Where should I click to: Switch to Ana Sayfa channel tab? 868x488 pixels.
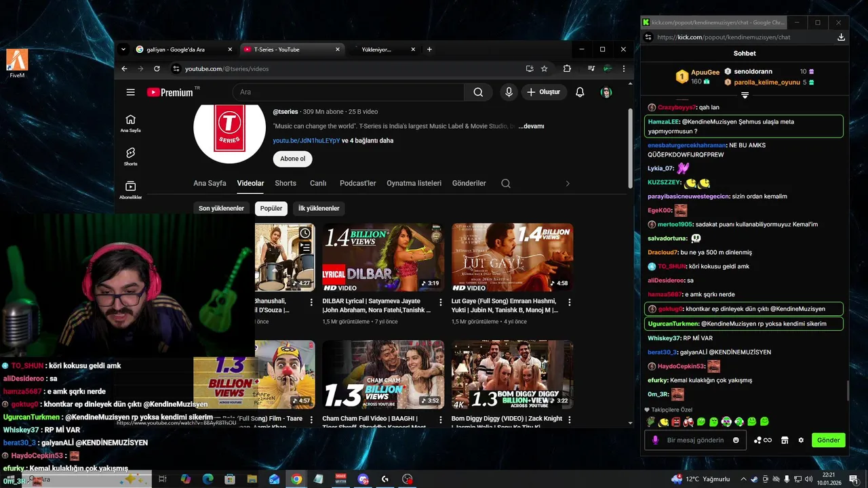(210, 183)
